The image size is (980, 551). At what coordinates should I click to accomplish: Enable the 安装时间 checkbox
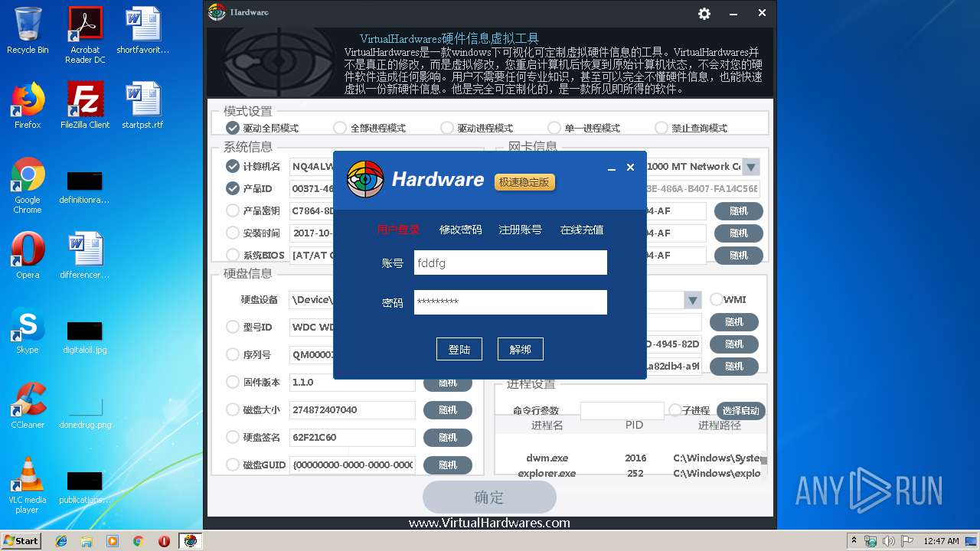(x=233, y=233)
